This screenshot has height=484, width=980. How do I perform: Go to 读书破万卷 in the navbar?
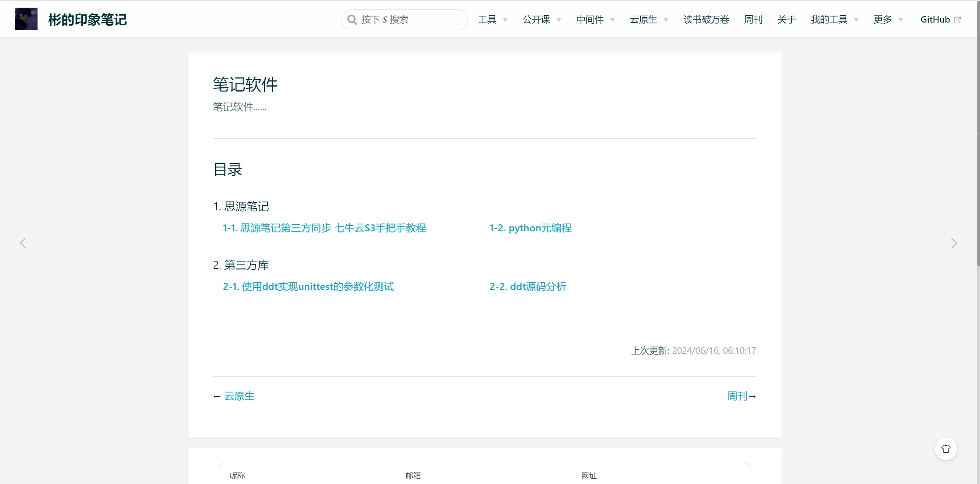coord(706,20)
